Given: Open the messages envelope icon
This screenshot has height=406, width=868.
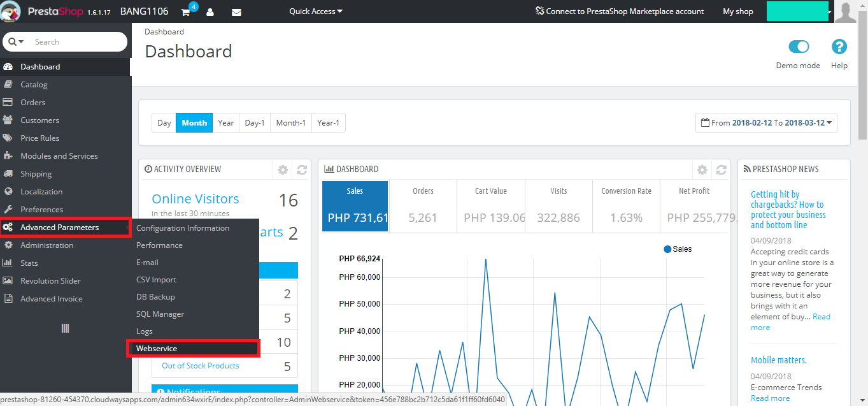Looking at the screenshot, I should [x=236, y=11].
